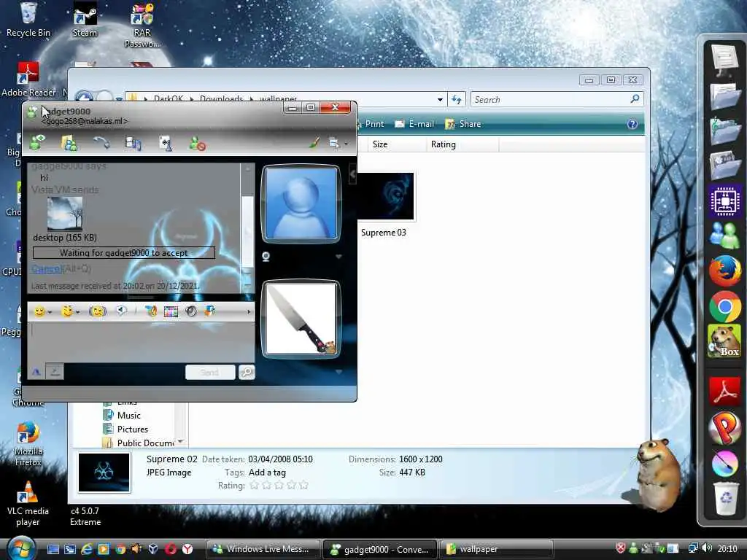Open the dropdown under my knife picture

click(x=338, y=371)
